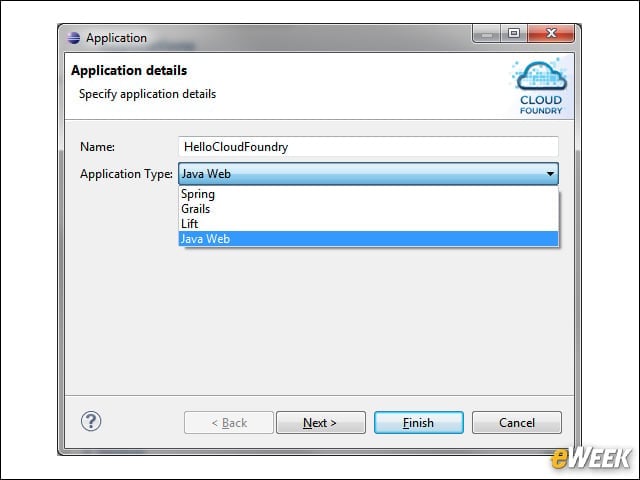The image size is (640, 480).
Task: Click the 'Application Type:' label
Action: coord(126,174)
